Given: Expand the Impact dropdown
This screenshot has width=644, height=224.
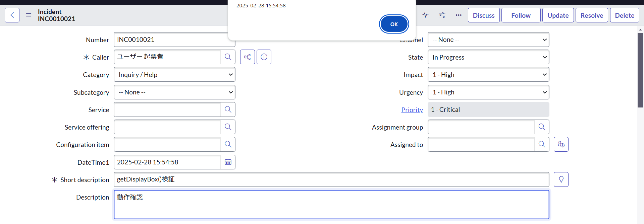Looking at the screenshot, I should 488,75.
